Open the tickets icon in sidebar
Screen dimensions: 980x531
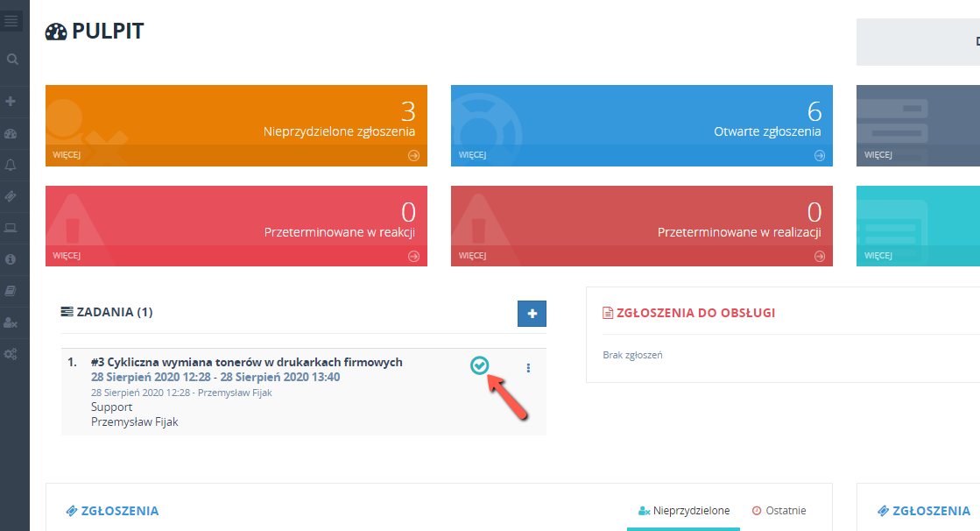(x=11, y=196)
